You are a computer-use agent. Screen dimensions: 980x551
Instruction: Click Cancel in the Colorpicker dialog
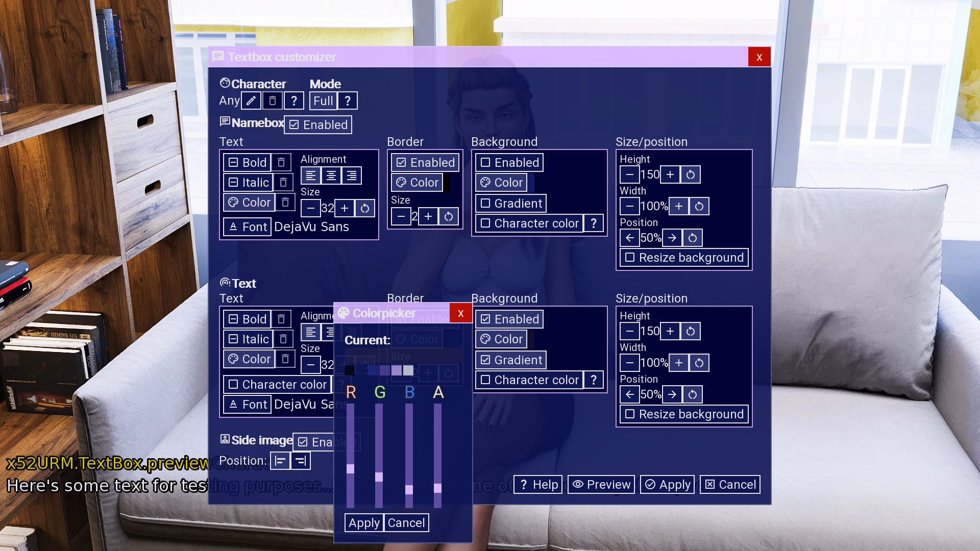click(x=406, y=523)
